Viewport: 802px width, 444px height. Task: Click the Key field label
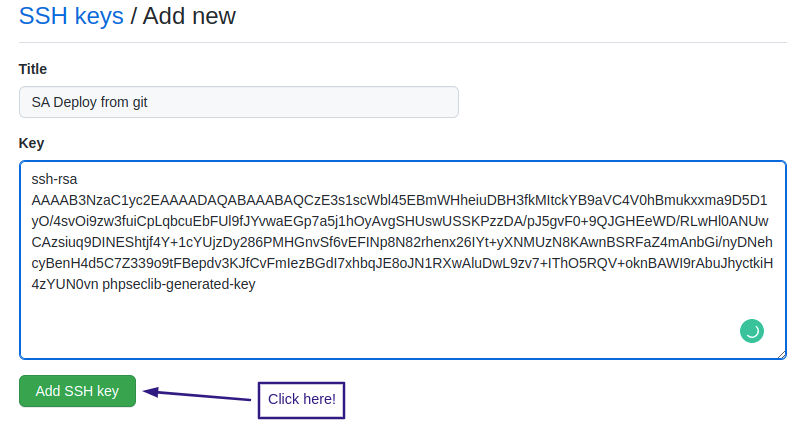click(x=31, y=143)
